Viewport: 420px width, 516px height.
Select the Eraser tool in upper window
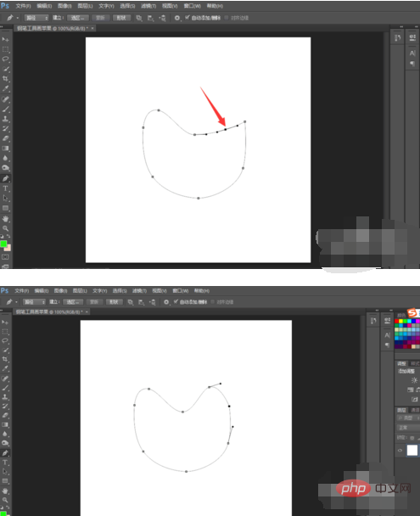(5, 138)
